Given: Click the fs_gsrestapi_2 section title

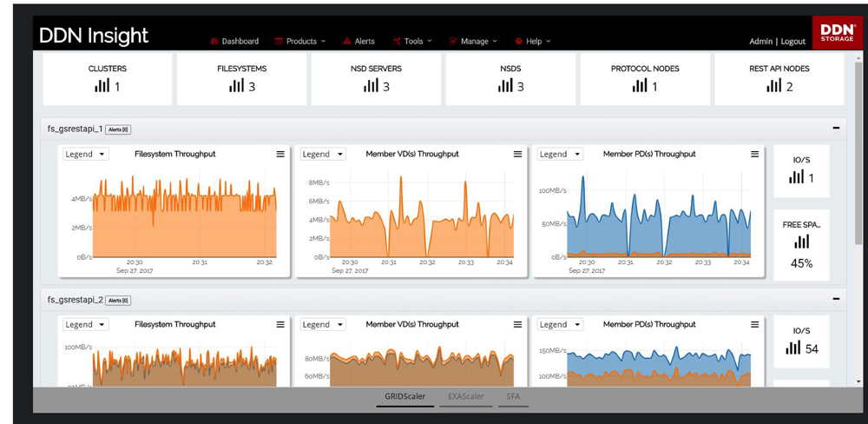Looking at the screenshot, I should coord(75,300).
